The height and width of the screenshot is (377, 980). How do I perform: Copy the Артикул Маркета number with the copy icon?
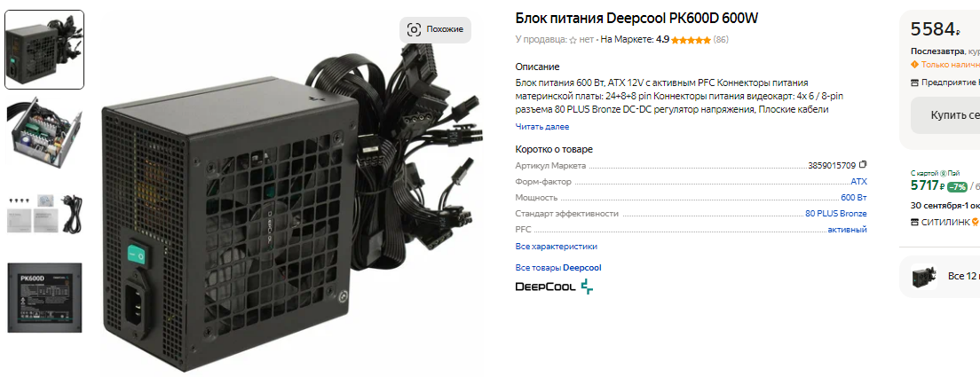coord(863,165)
